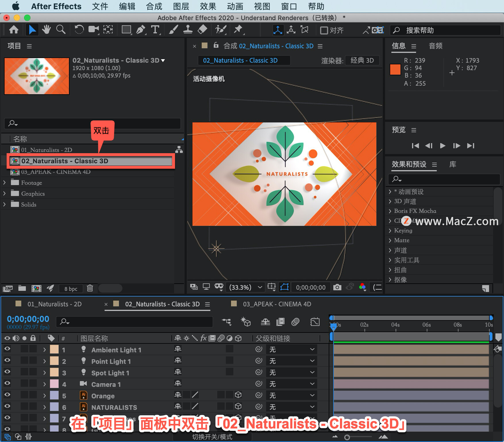Switch to 03_APEAK - CINEMA 4D timeline tab
Viewport: 504px width, 442px height.
[277, 304]
